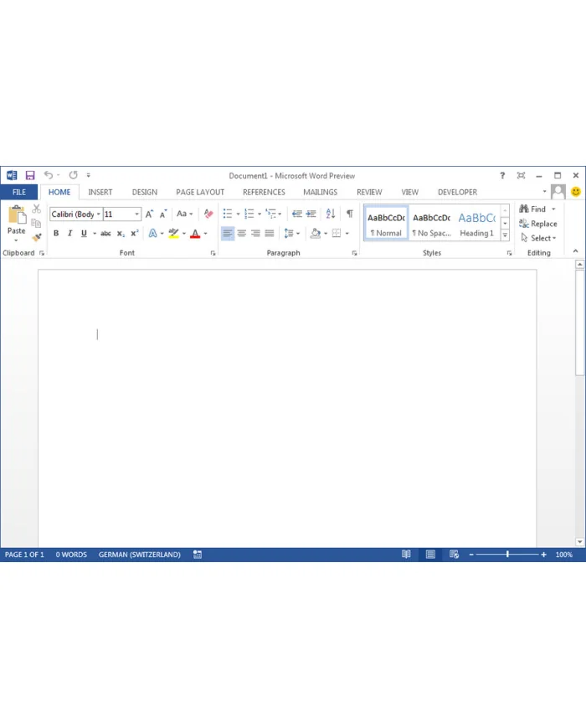Align text to the right
Viewport: 586px width, 728px height.
[x=255, y=234]
